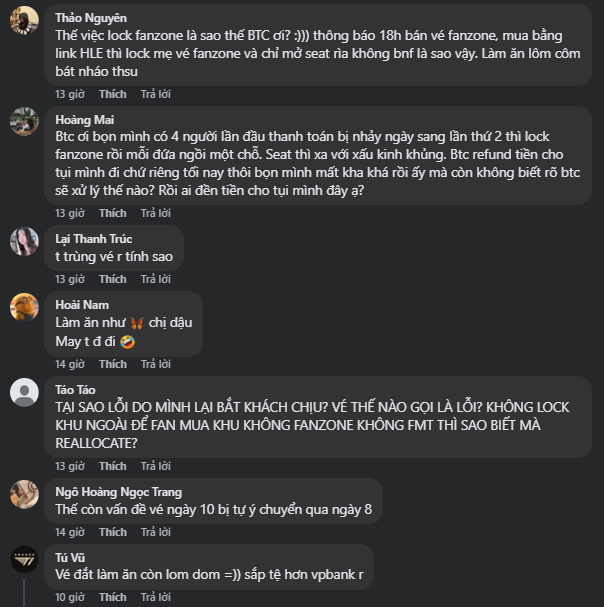Viewport: 604px width, 607px height.
Task: Click Hoài Nam's profile picture
Action: pos(24,306)
